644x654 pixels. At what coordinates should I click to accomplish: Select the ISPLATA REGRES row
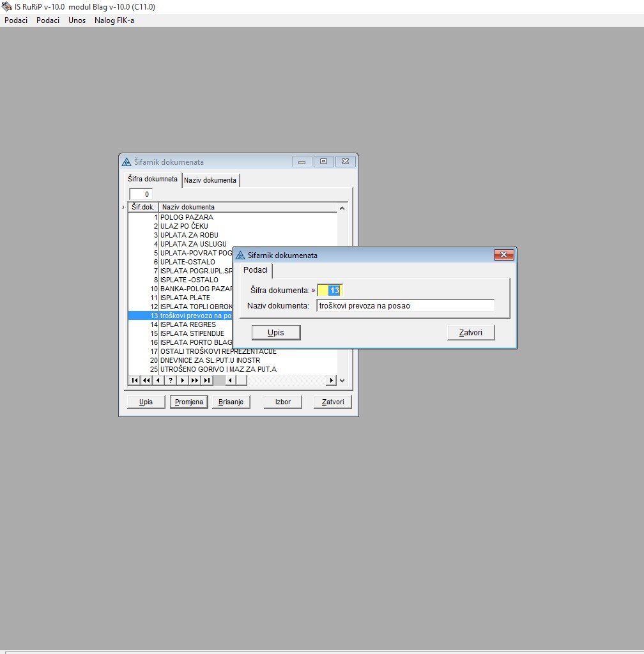(188, 324)
